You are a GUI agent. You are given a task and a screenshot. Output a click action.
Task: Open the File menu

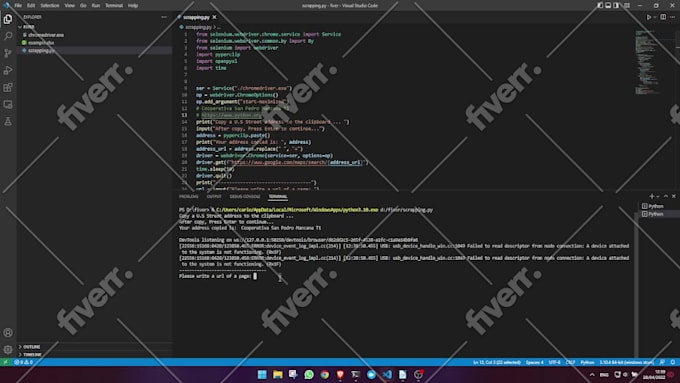click(18, 6)
